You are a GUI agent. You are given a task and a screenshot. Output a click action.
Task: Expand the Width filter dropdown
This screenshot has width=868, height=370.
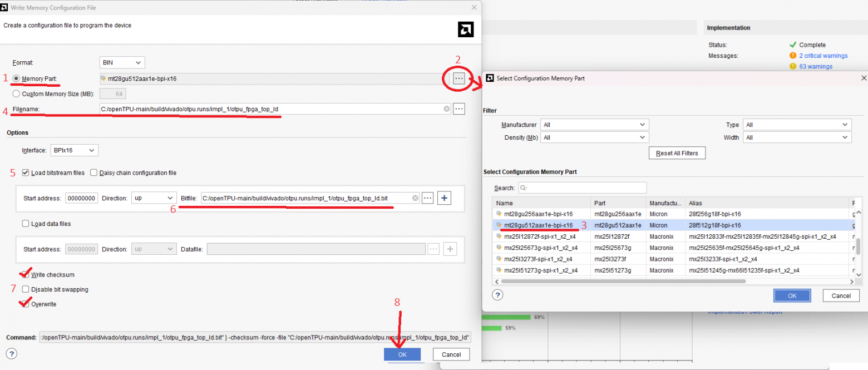click(797, 137)
